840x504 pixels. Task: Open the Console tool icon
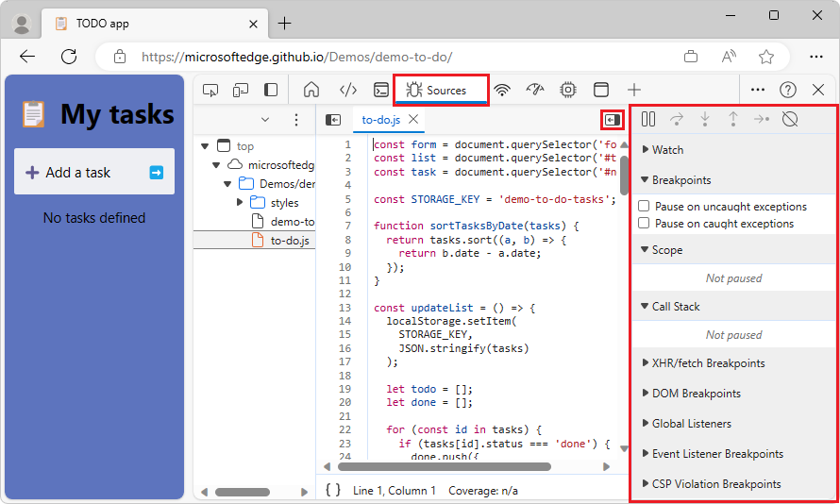tap(381, 90)
